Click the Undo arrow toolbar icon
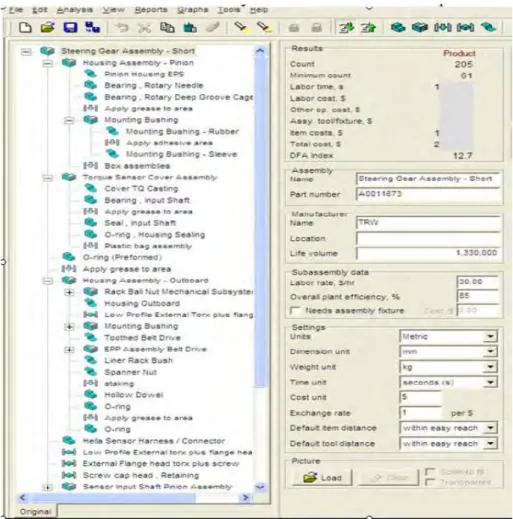Image resolution: width=513 pixels, height=519 pixels. click(x=122, y=27)
